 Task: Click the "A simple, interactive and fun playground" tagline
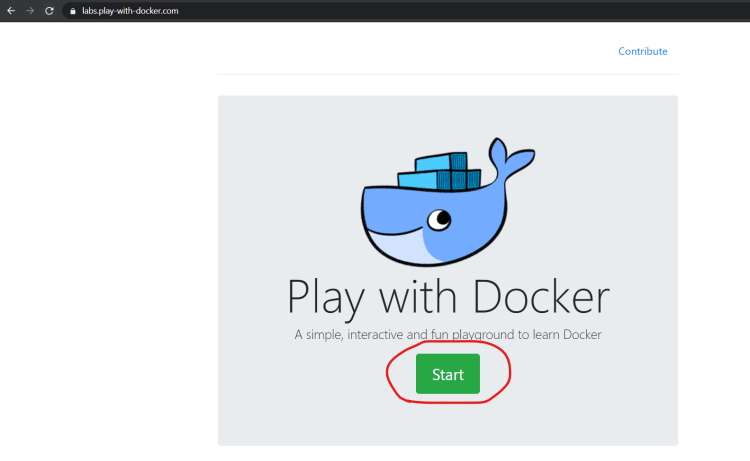[x=448, y=334]
